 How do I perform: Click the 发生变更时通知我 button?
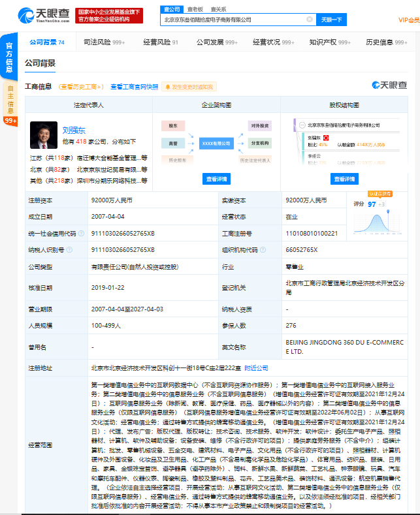[189, 87]
